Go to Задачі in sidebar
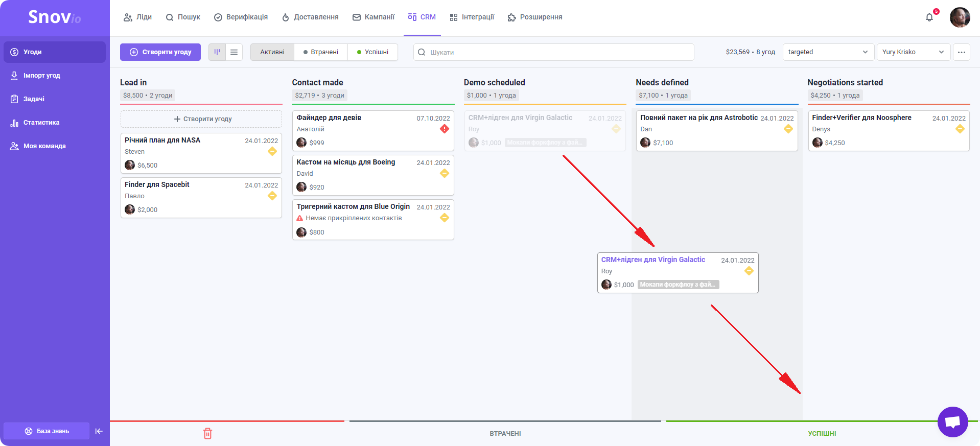Screen dimensions: 980x446 [55, 99]
